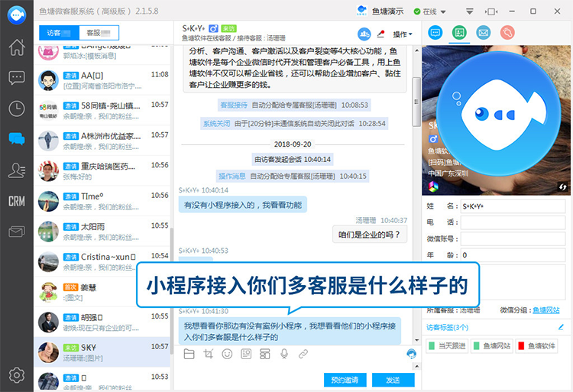Open the 太阳雨 conversation
Viewport: 573px width, 392px height.
[x=102, y=232]
